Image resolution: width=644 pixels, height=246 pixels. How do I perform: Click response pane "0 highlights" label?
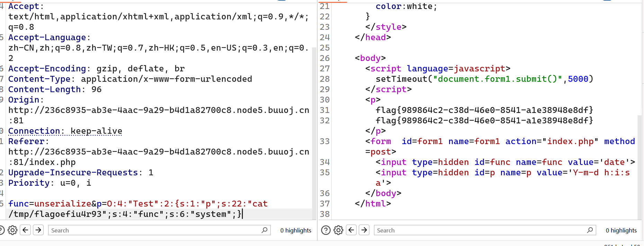click(x=621, y=230)
